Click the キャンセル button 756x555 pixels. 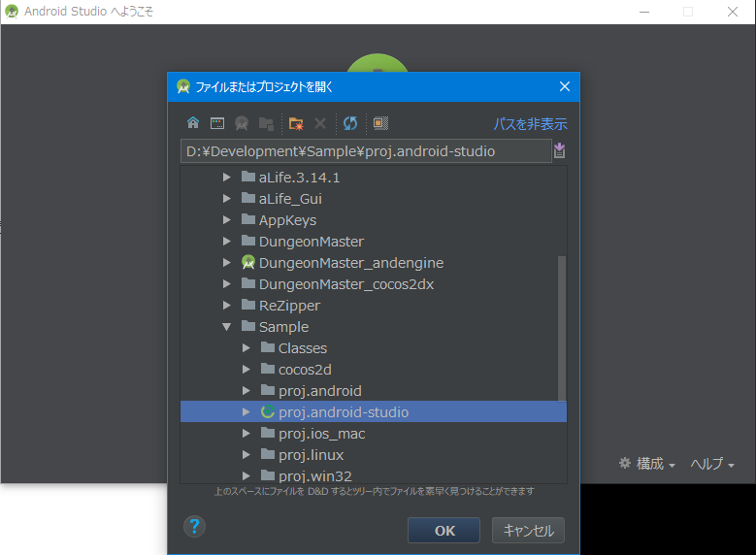529,531
